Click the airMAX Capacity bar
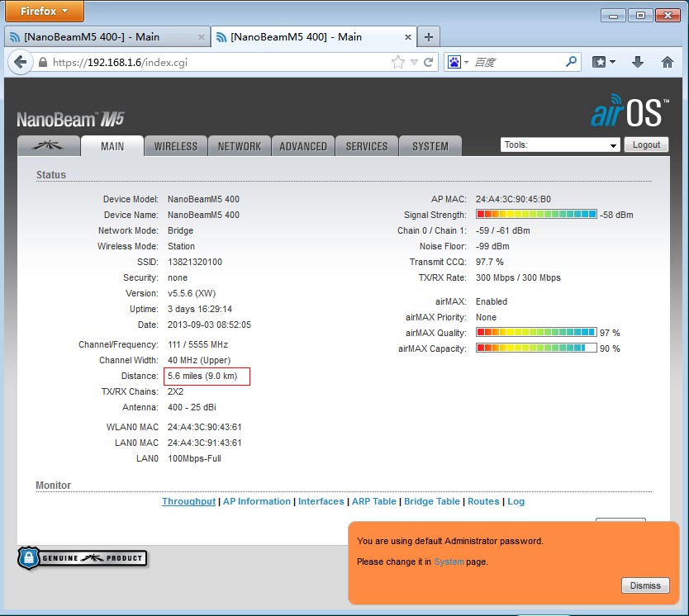 click(536, 348)
